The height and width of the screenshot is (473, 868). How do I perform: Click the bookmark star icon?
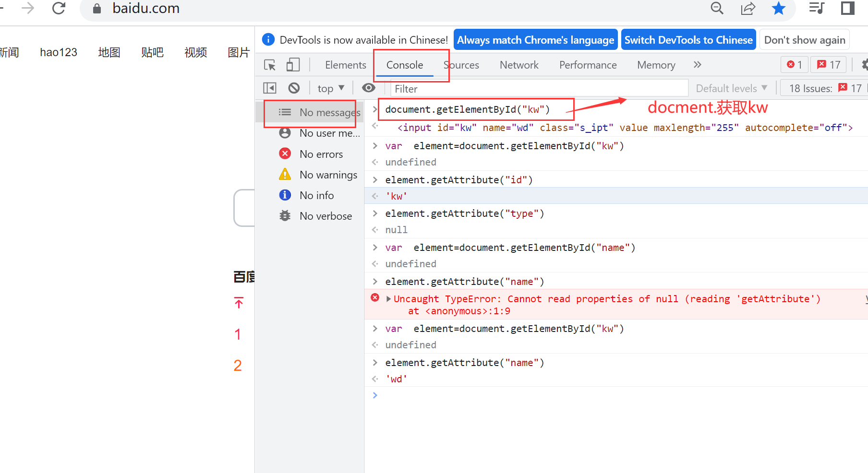click(778, 8)
